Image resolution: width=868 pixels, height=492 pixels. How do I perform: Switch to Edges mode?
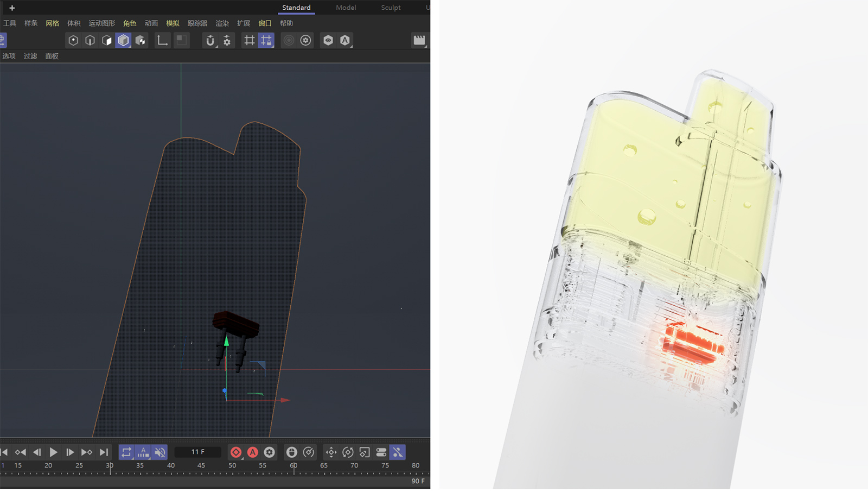click(90, 40)
